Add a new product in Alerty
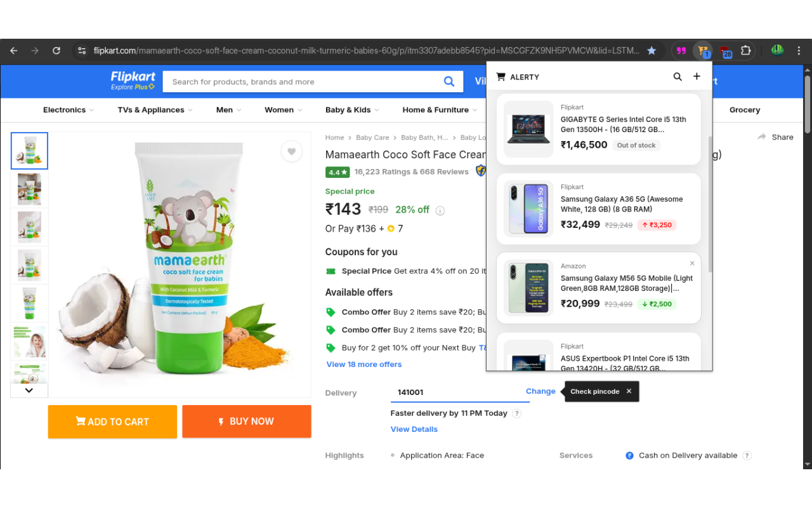Image resolution: width=812 pixels, height=508 pixels. 697,76
